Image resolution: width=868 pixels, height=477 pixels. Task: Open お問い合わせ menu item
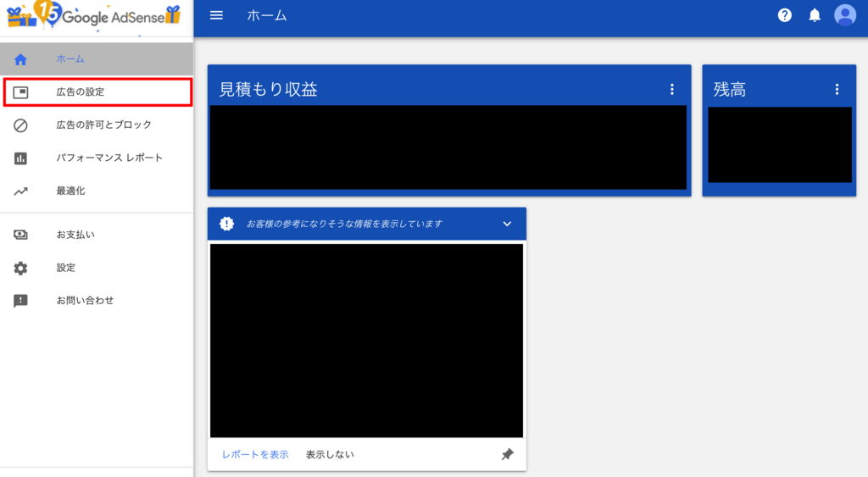(x=97, y=301)
